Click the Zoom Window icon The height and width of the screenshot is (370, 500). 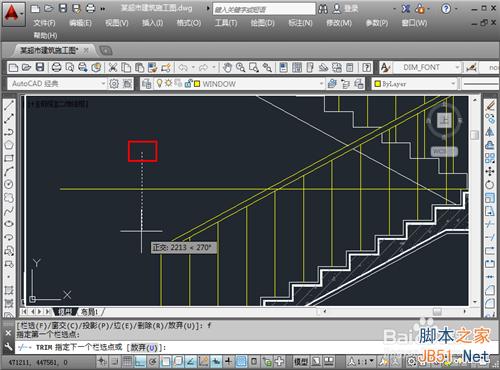[254, 68]
